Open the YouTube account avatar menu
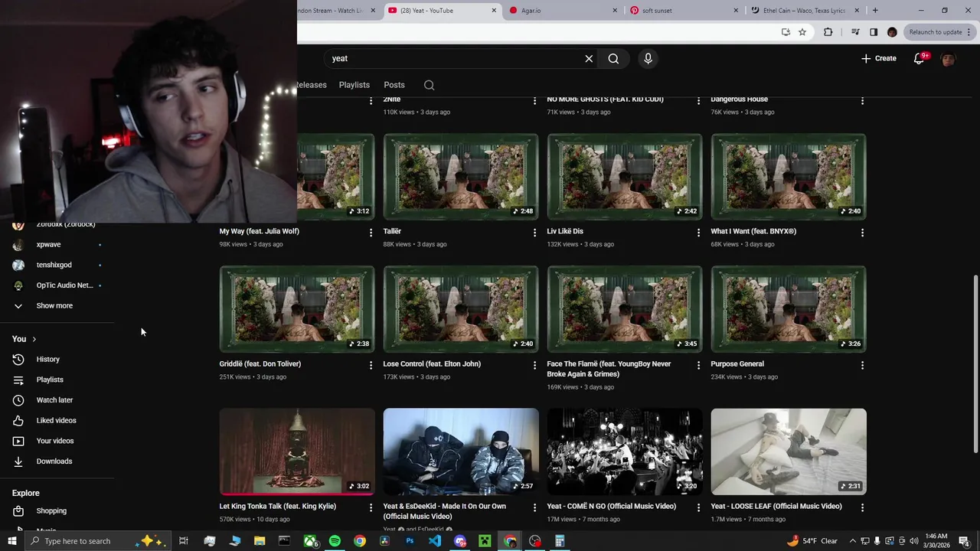 pyautogui.click(x=948, y=58)
